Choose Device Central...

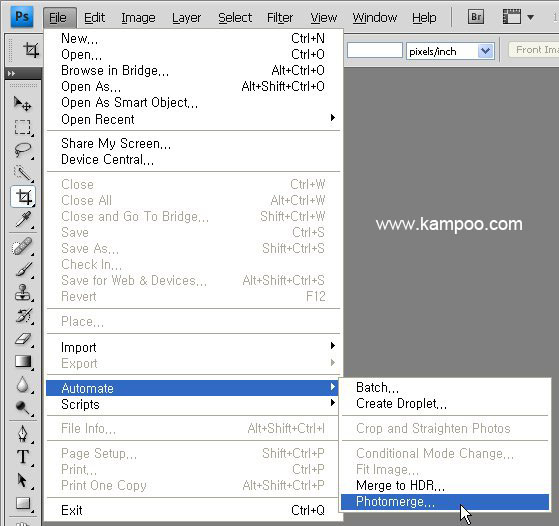(x=193, y=159)
